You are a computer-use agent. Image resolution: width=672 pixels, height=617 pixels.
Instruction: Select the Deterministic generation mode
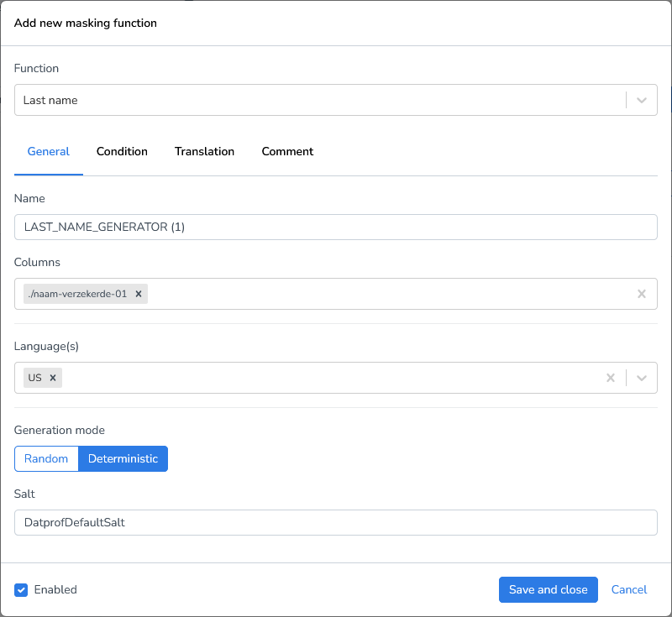coord(123,458)
